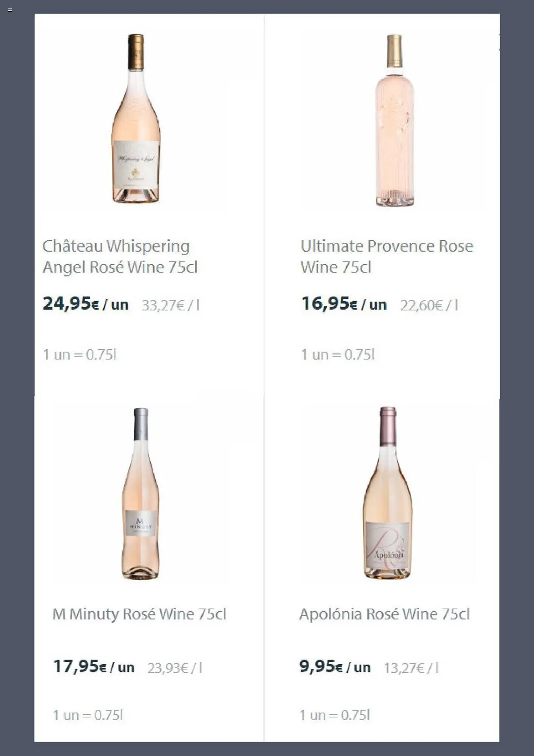The image size is (534, 756).
Task: Click the 33,27€ / l per-litre price
Action: click(x=170, y=305)
